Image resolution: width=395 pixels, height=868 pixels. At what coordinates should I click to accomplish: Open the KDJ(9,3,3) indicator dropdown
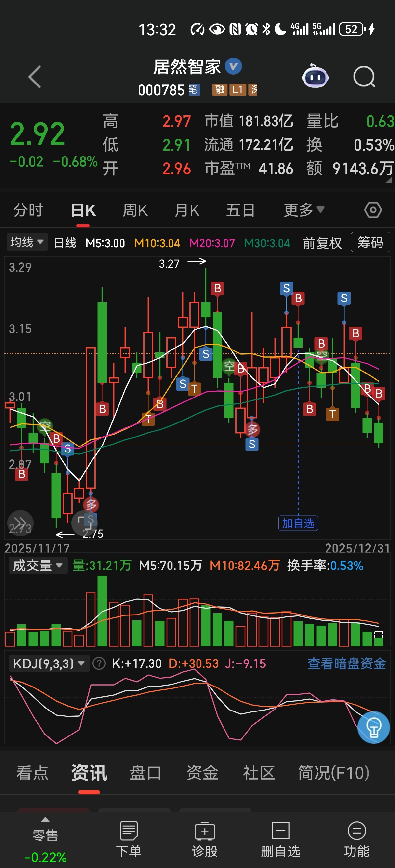[x=49, y=663]
